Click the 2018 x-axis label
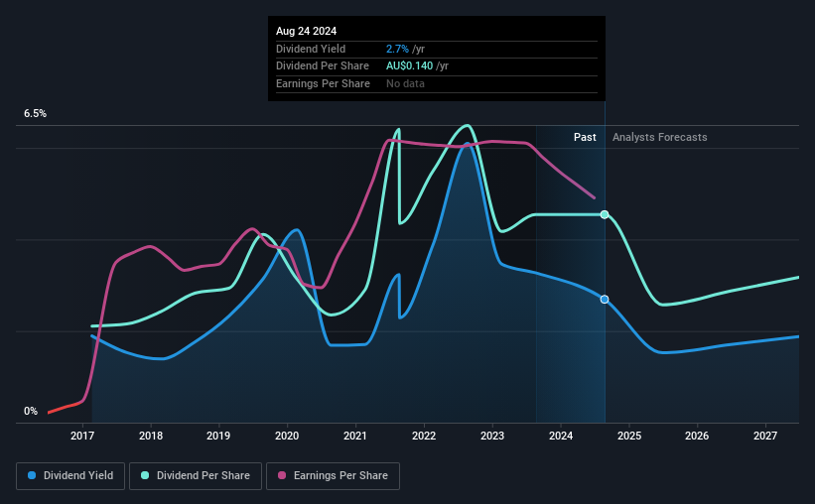 [151, 436]
